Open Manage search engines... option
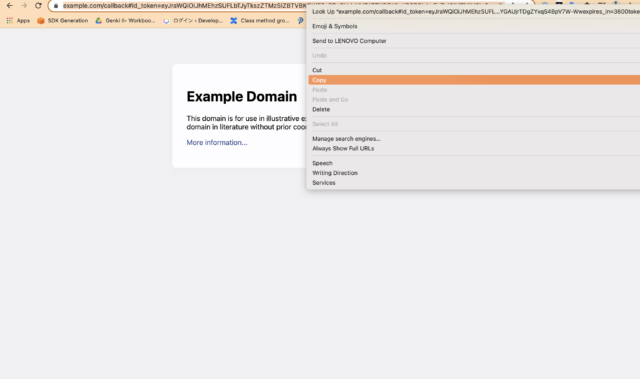The image size is (640, 379). [x=474, y=139]
